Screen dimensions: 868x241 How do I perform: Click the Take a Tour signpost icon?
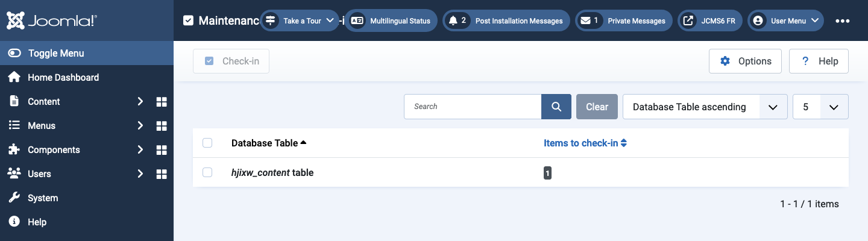pos(270,20)
